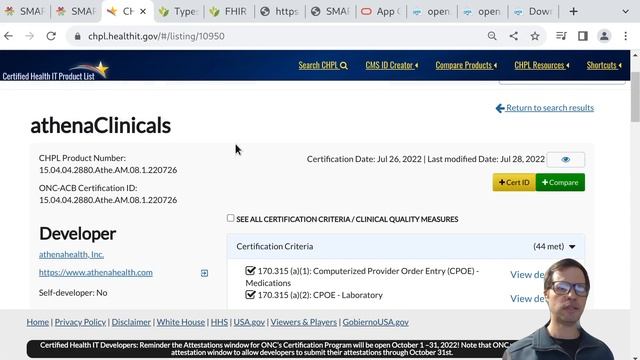This screenshot has height=360, width=640.
Task: Return to search results link
Action: click(x=544, y=108)
